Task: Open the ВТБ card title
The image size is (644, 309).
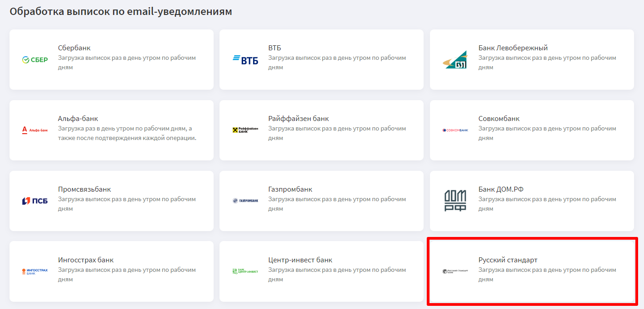Action: click(x=275, y=48)
